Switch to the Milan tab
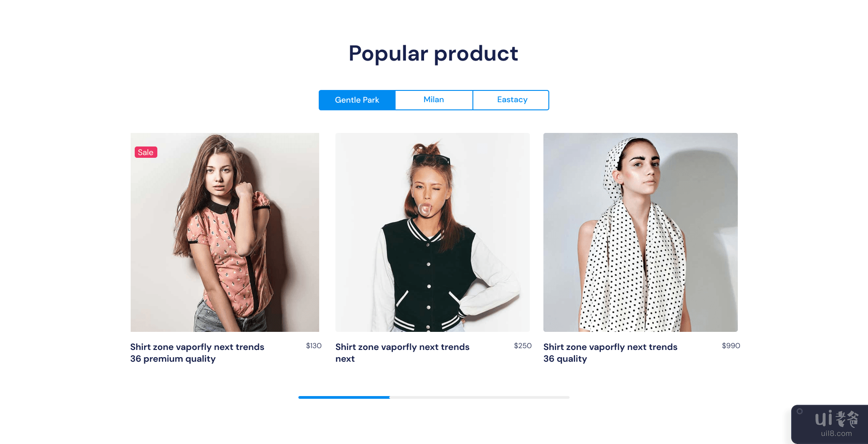The width and height of the screenshot is (868, 444). 434,100
